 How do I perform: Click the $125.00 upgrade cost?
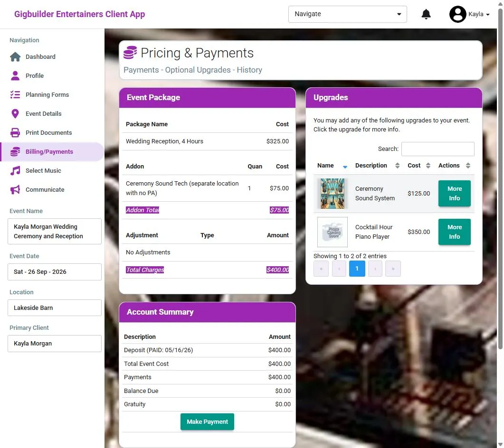pyautogui.click(x=418, y=193)
